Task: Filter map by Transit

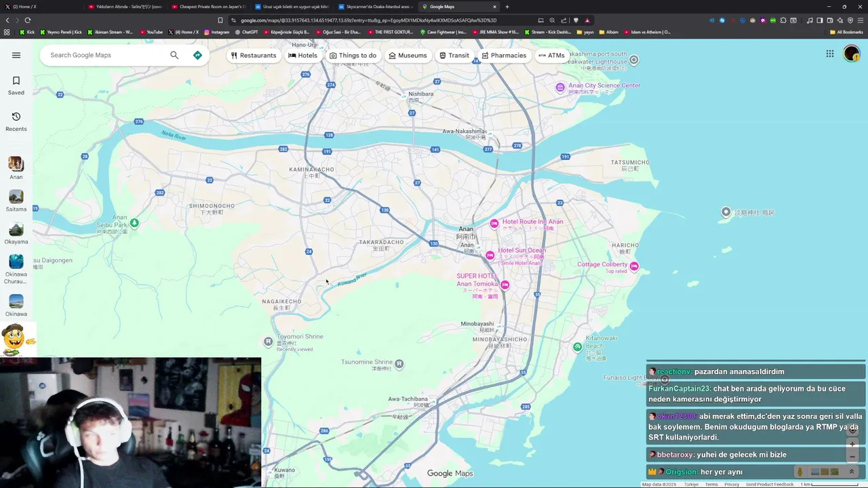Action: [x=454, y=56]
